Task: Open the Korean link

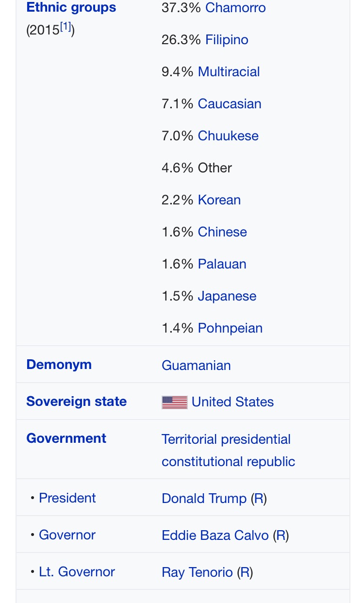Action: coord(219,200)
